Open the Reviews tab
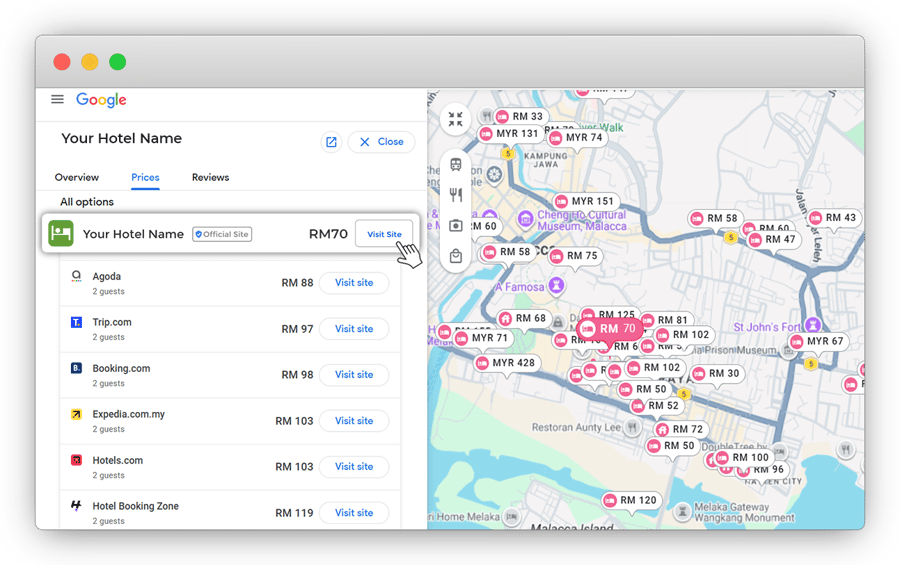This screenshot has width=900, height=565. [210, 177]
